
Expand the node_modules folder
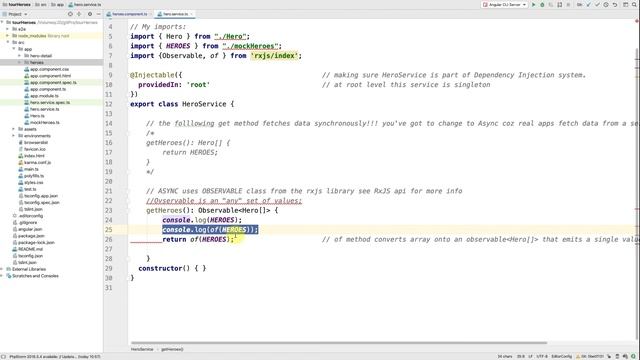click(8, 36)
